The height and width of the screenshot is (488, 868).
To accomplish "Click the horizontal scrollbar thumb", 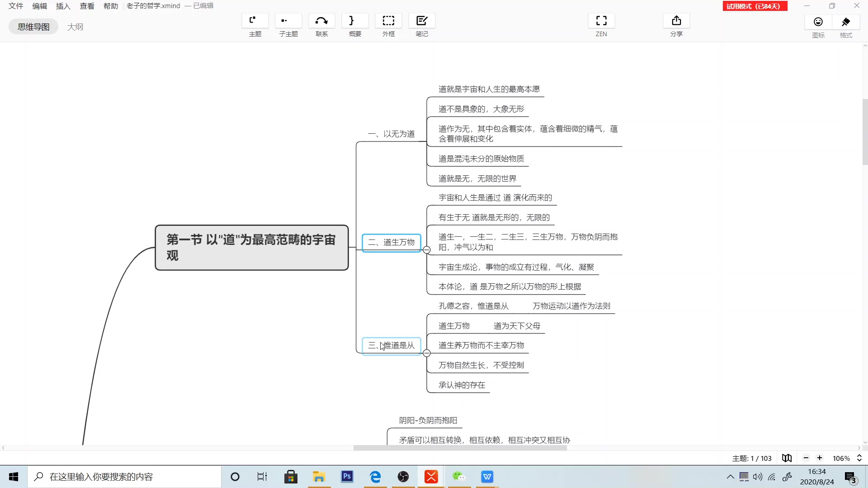I will pos(460,448).
